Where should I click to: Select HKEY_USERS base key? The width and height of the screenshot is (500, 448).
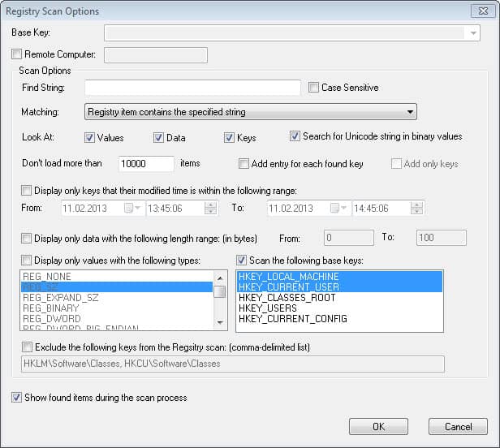[x=339, y=308]
